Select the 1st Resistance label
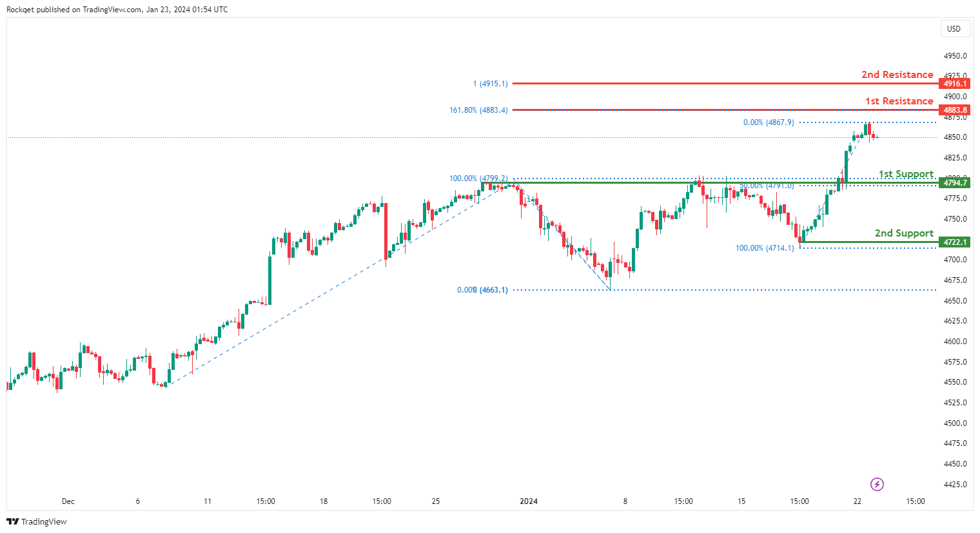 [899, 101]
